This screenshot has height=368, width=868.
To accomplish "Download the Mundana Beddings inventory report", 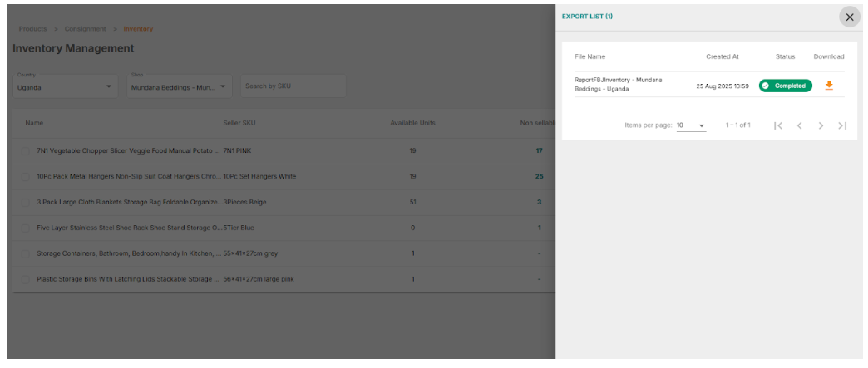I will 828,86.
